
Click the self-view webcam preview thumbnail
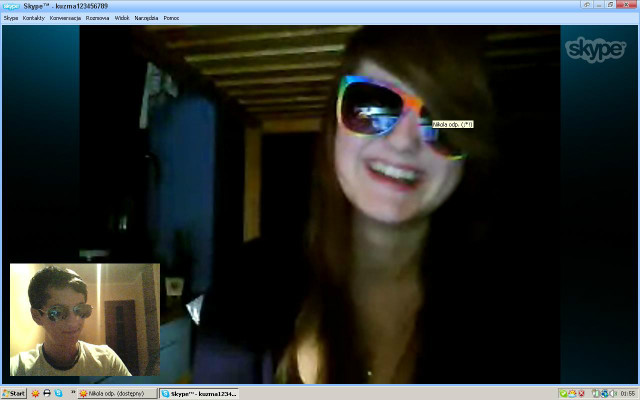point(85,320)
